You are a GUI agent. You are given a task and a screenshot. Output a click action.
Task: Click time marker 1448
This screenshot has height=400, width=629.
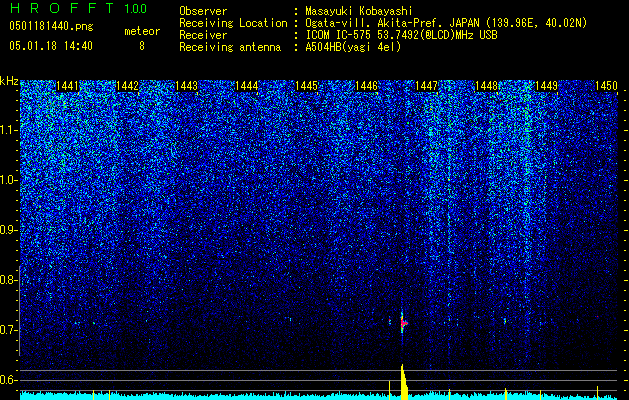(486, 86)
